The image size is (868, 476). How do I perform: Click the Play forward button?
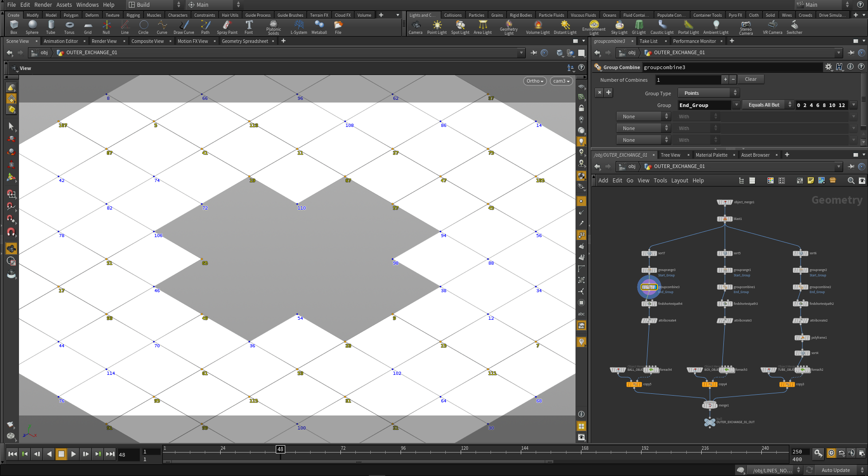click(73, 454)
